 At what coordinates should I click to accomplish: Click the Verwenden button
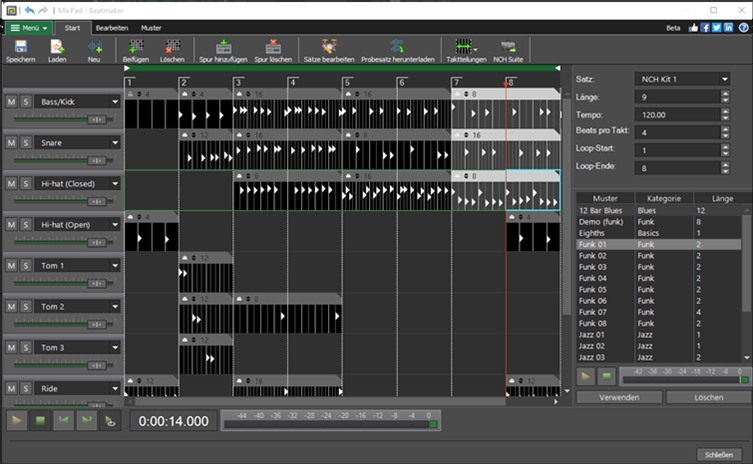[619, 397]
